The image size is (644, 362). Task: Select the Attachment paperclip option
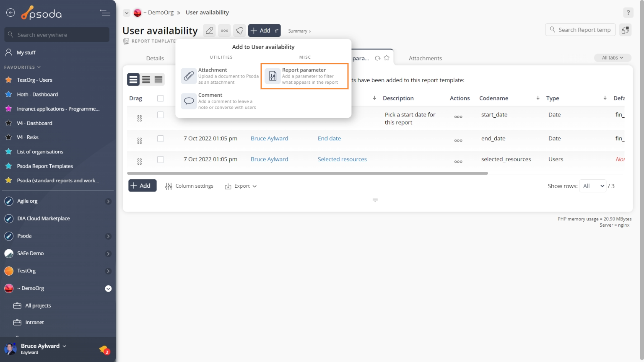click(x=221, y=76)
